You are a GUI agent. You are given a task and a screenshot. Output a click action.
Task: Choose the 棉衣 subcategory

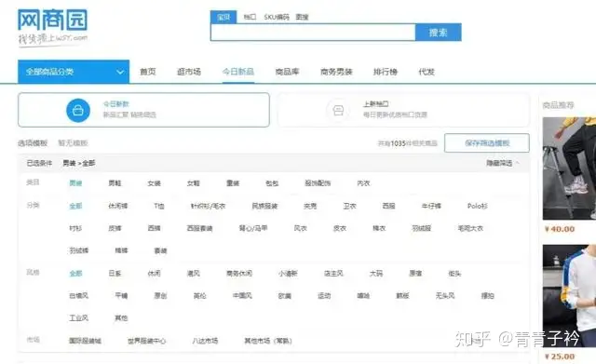point(379,228)
